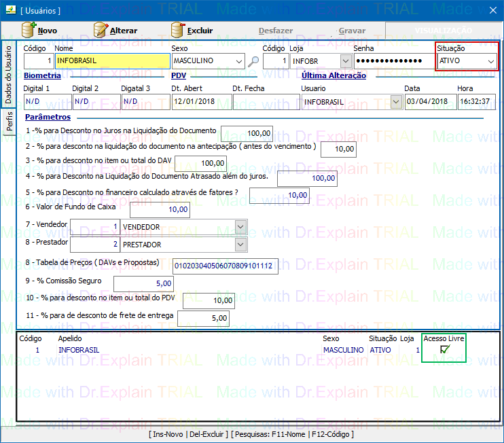Screen dimensions: 504x443
Task: Click the Alterar edit pencil icon
Action: [101, 31]
